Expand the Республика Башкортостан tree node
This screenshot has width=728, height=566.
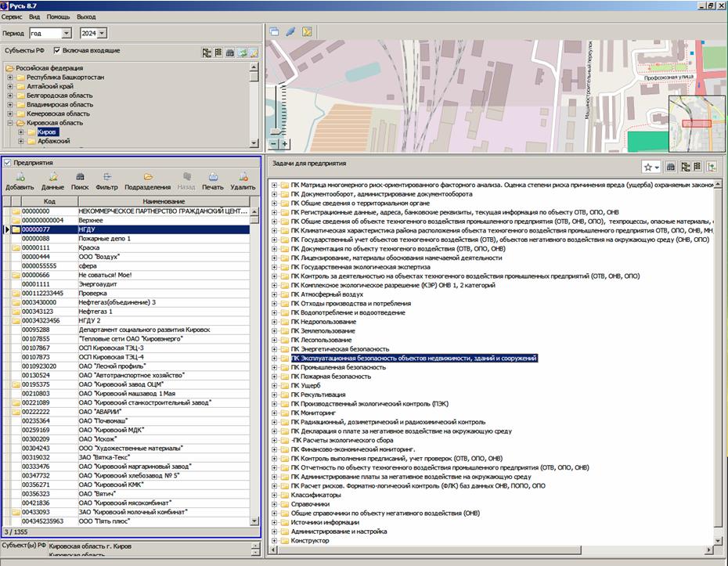pyautogui.click(x=10, y=78)
